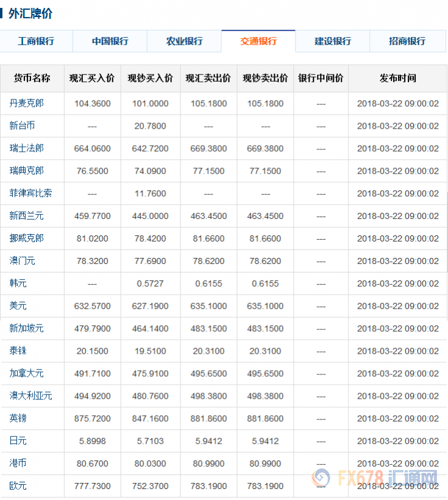The image size is (448, 500).
Task: Select the 80.6700 value in 港币 row
Action: (93, 463)
